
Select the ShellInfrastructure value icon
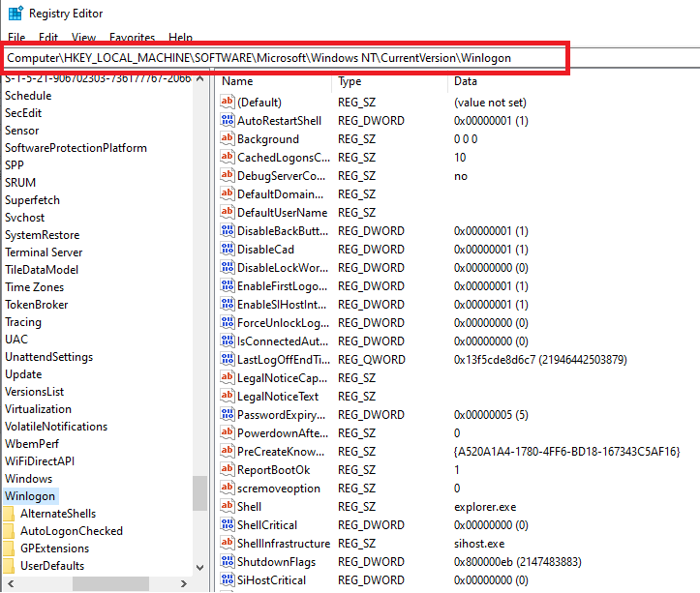[x=228, y=544]
